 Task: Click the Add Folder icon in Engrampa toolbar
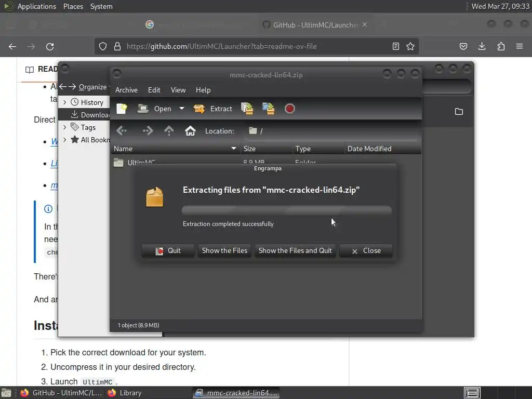point(269,109)
